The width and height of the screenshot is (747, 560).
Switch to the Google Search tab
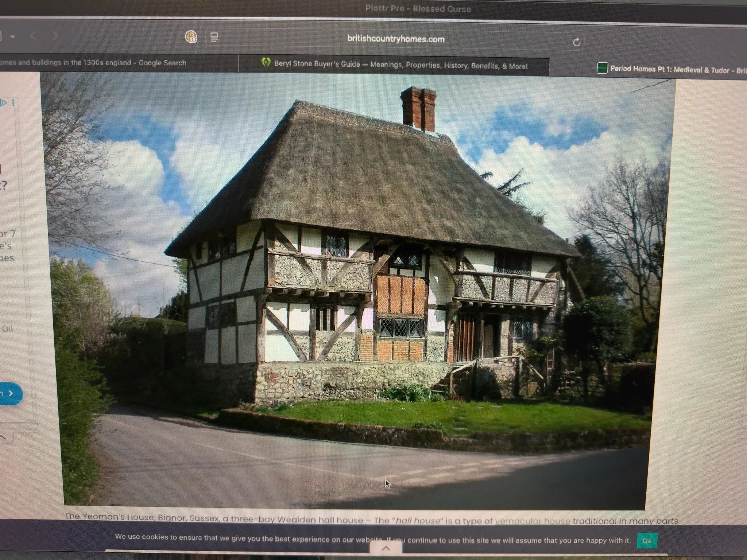(x=109, y=63)
